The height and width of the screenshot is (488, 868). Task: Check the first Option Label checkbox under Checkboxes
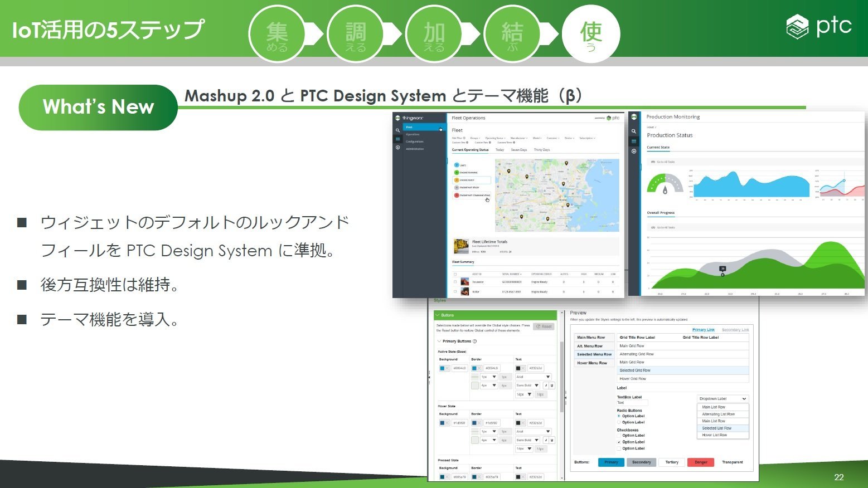point(619,436)
